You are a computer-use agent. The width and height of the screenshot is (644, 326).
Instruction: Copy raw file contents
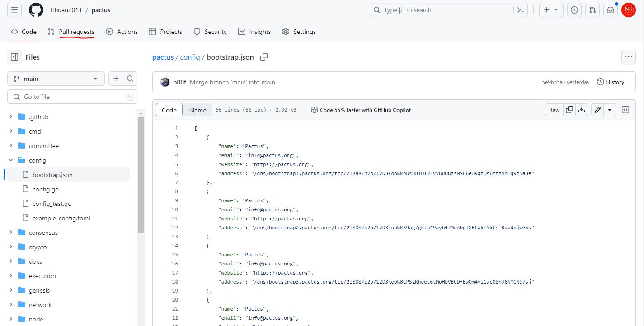(x=569, y=110)
